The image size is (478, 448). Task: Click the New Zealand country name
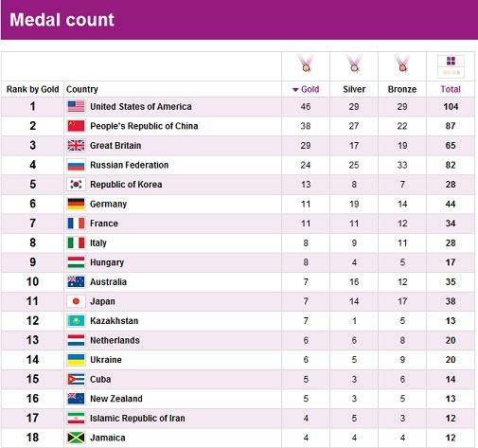coord(116,399)
